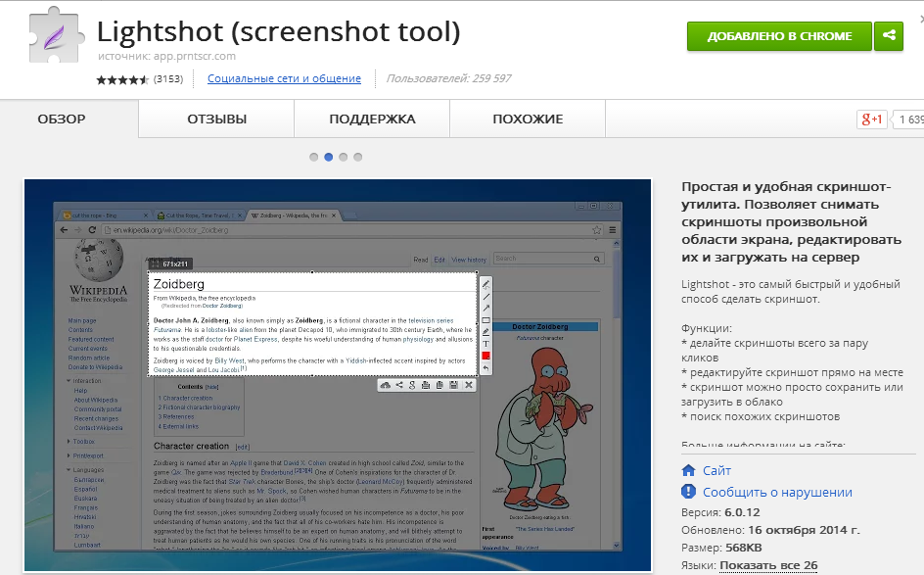Click the save floppy disk icon
This screenshot has height=575, width=924.
point(454,385)
